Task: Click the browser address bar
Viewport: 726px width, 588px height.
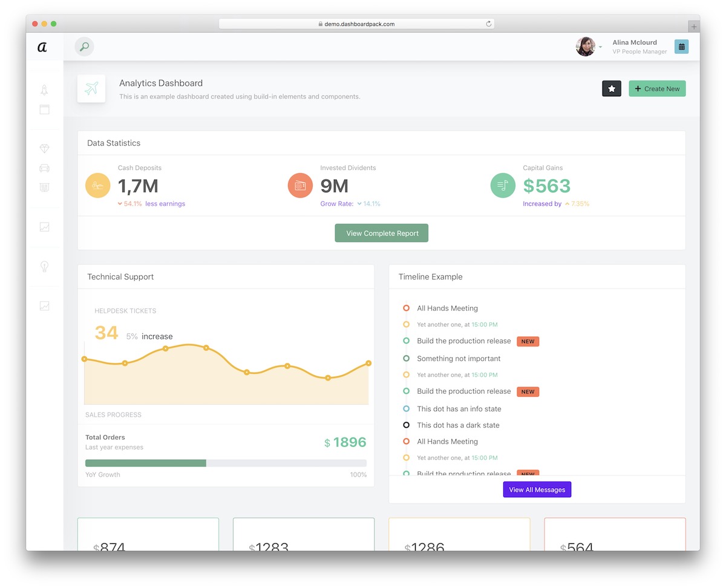Action: point(356,24)
